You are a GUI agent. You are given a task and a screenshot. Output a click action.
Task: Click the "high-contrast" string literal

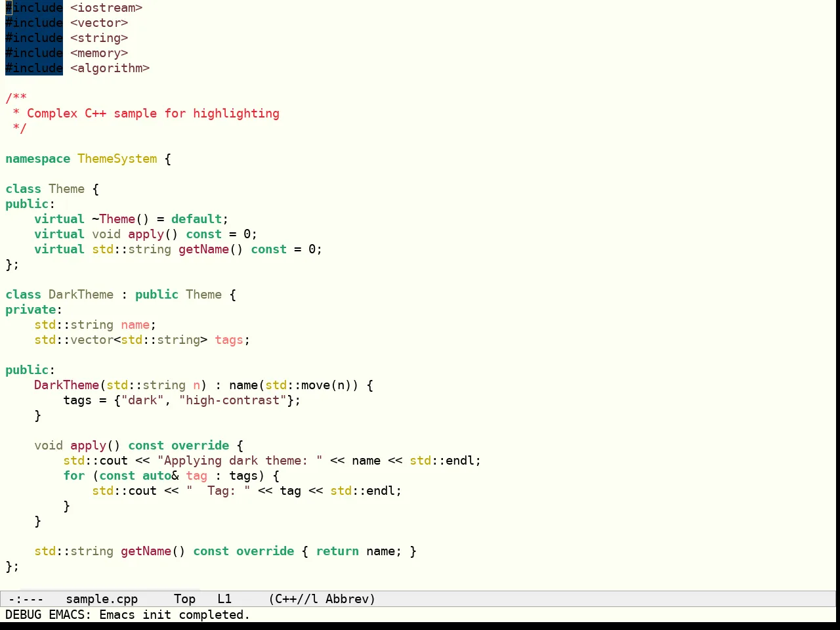pos(232,400)
